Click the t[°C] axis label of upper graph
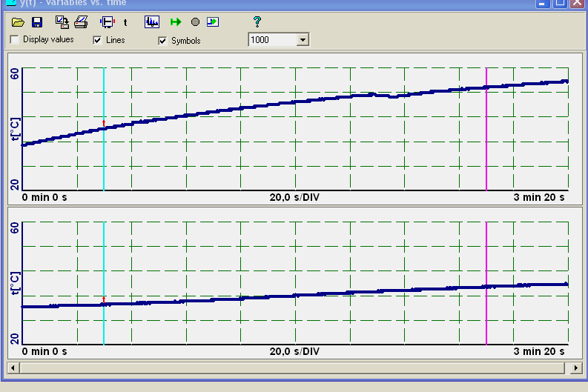 pos(15,129)
